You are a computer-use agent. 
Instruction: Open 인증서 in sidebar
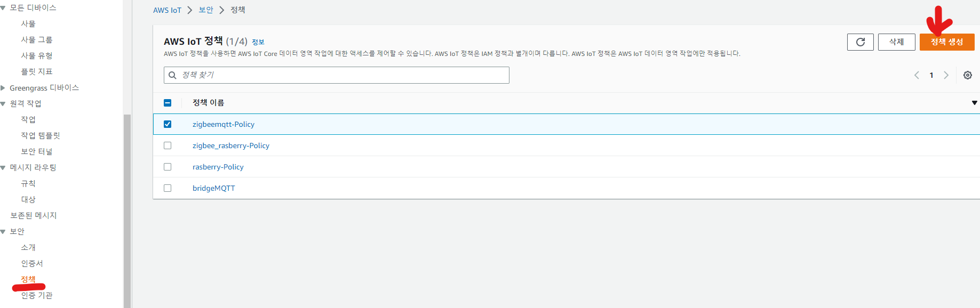pyautogui.click(x=32, y=264)
